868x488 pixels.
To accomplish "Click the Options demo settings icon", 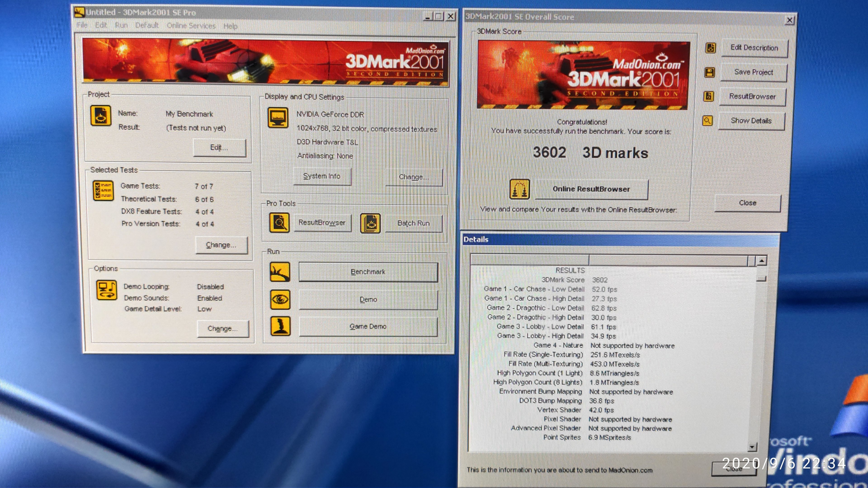I will pos(106,290).
